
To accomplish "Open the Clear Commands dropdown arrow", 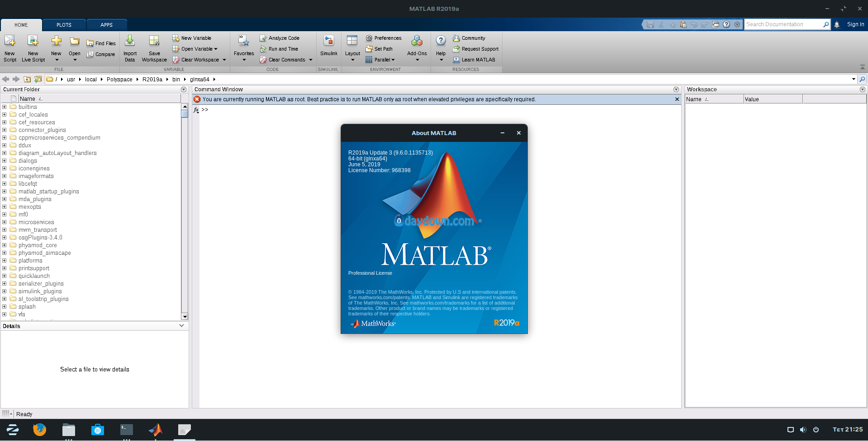I will coord(311,60).
